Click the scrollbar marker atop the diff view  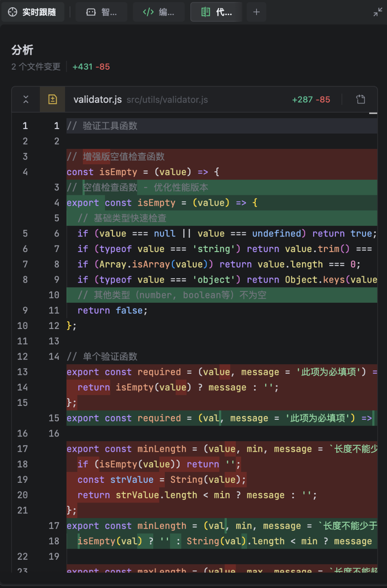click(x=373, y=114)
